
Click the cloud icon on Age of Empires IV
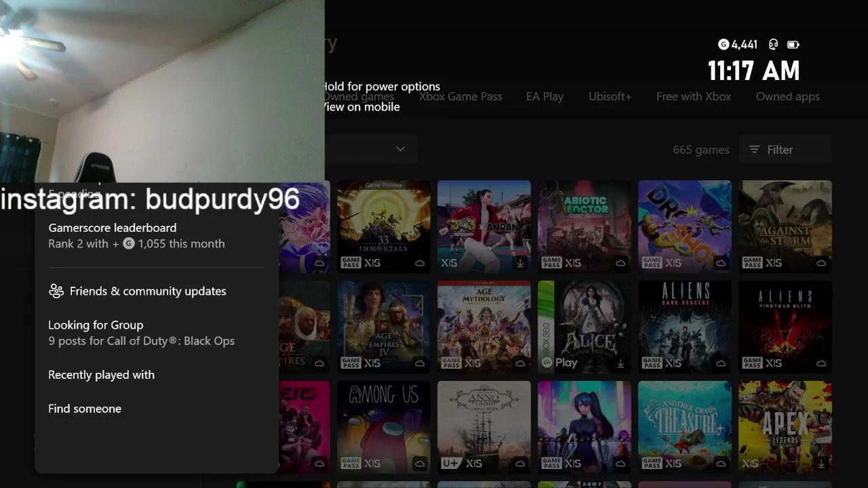click(x=420, y=363)
